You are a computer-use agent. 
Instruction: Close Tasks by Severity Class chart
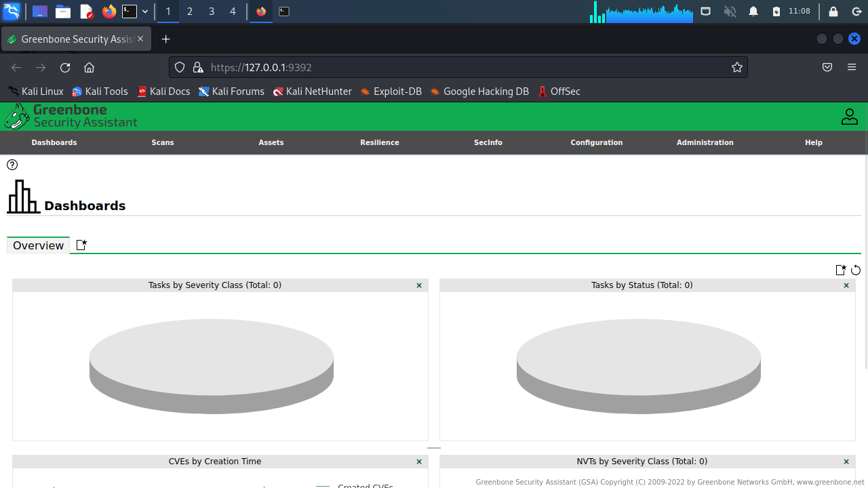(419, 285)
